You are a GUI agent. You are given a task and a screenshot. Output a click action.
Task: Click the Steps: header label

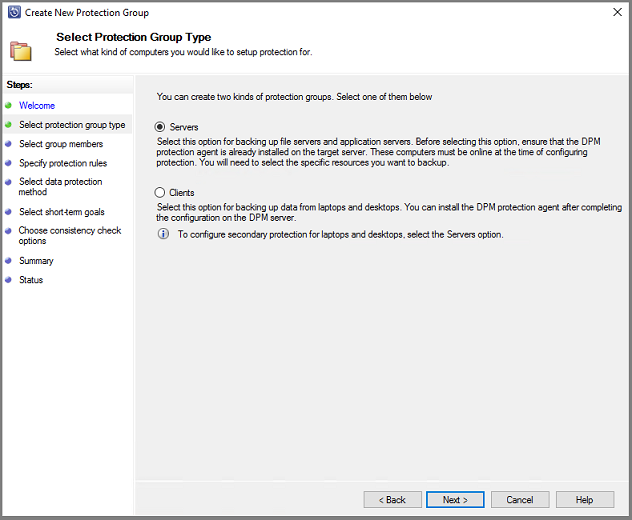19,85
